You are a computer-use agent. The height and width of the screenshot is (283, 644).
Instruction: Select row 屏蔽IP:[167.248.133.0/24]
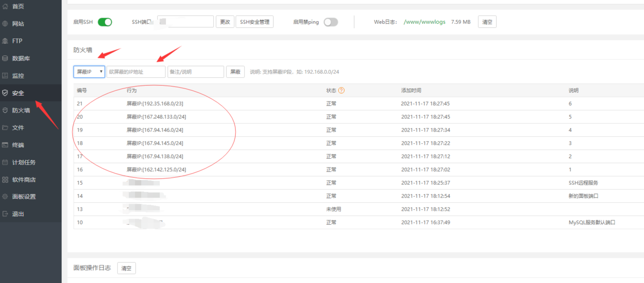359,117
